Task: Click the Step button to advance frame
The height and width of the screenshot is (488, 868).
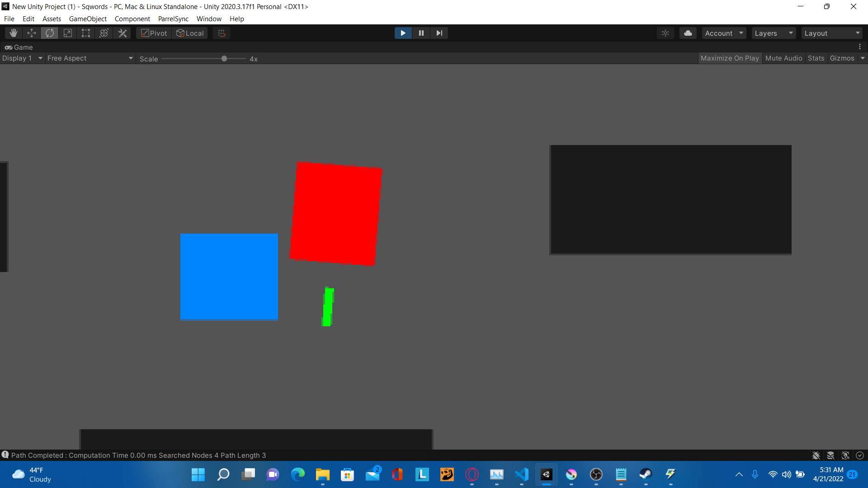Action: 439,33
